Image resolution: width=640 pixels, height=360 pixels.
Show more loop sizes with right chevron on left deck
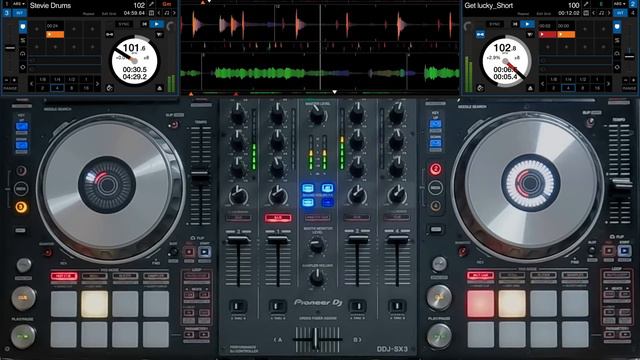tap(98, 84)
